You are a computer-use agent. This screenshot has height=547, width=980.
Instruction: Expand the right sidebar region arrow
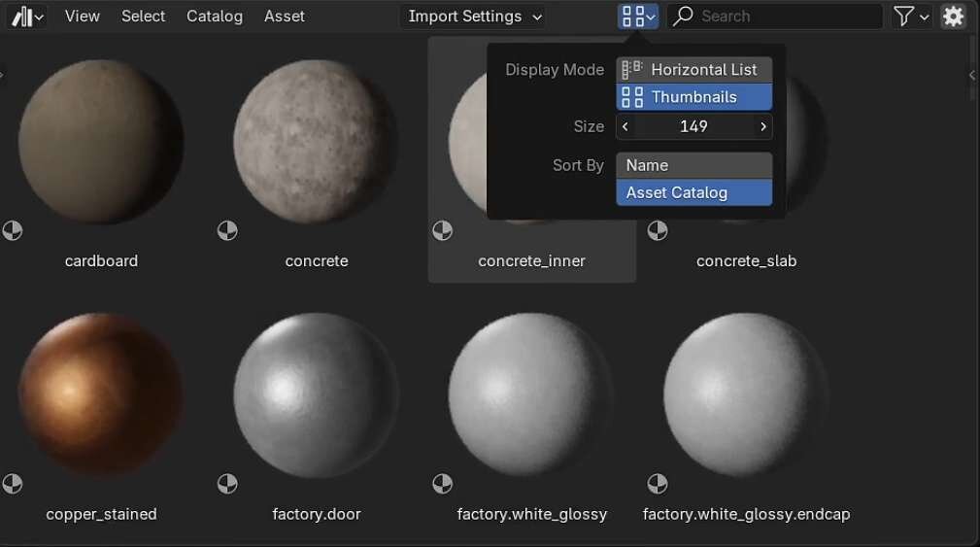pyautogui.click(x=972, y=75)
